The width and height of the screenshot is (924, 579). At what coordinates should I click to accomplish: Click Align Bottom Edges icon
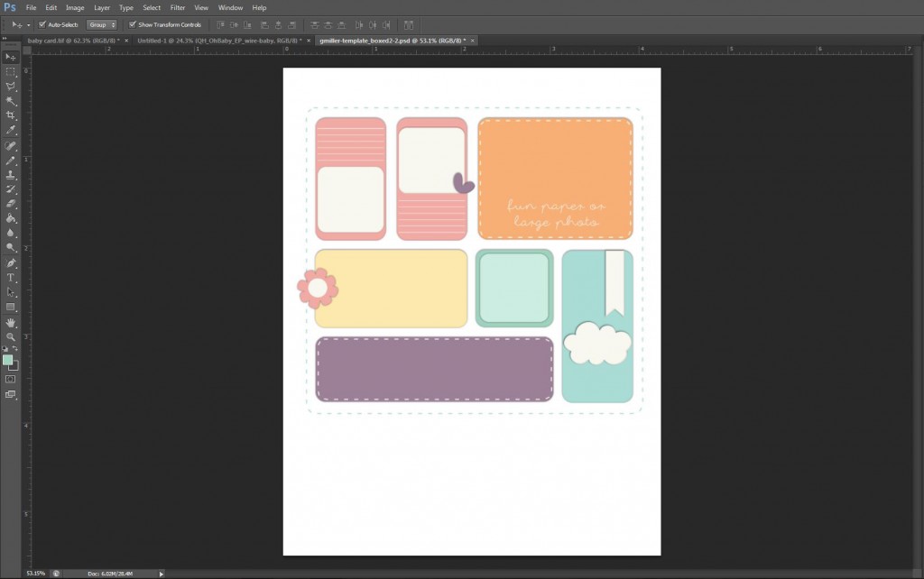tap(247, 24)
